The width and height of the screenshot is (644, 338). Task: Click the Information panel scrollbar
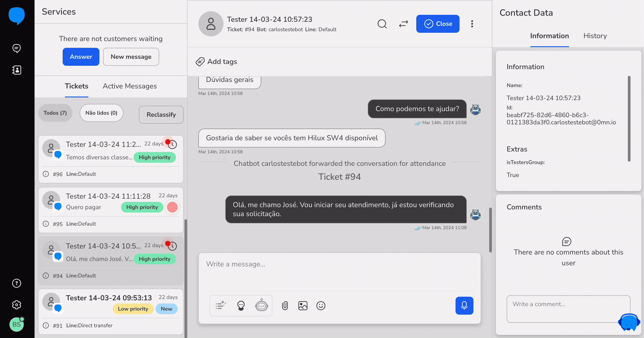click(629, 118)
